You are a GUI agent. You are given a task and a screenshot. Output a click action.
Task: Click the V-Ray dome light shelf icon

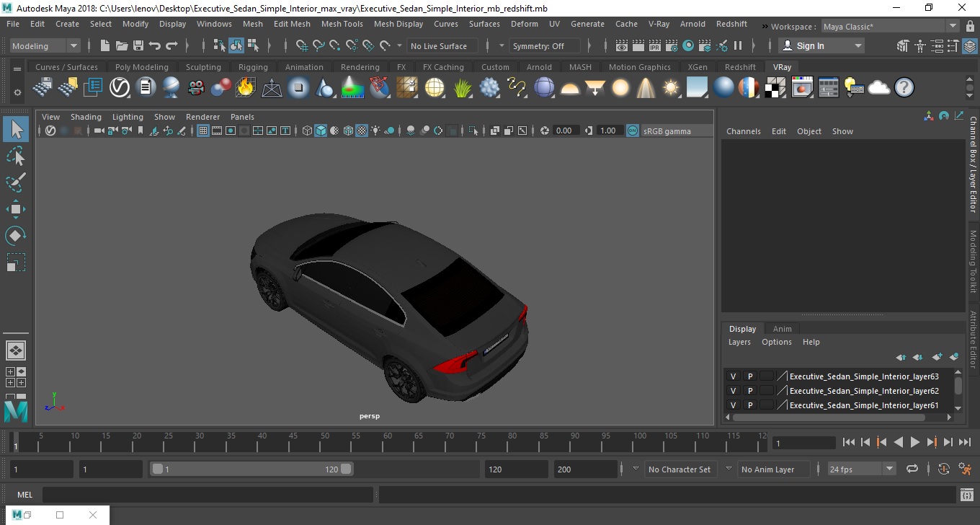click(570, 88)
